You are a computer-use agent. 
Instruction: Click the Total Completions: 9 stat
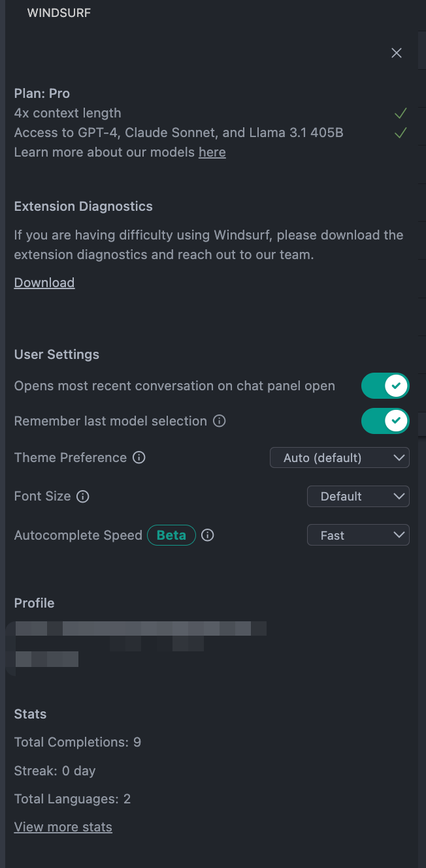pos(78,742)
